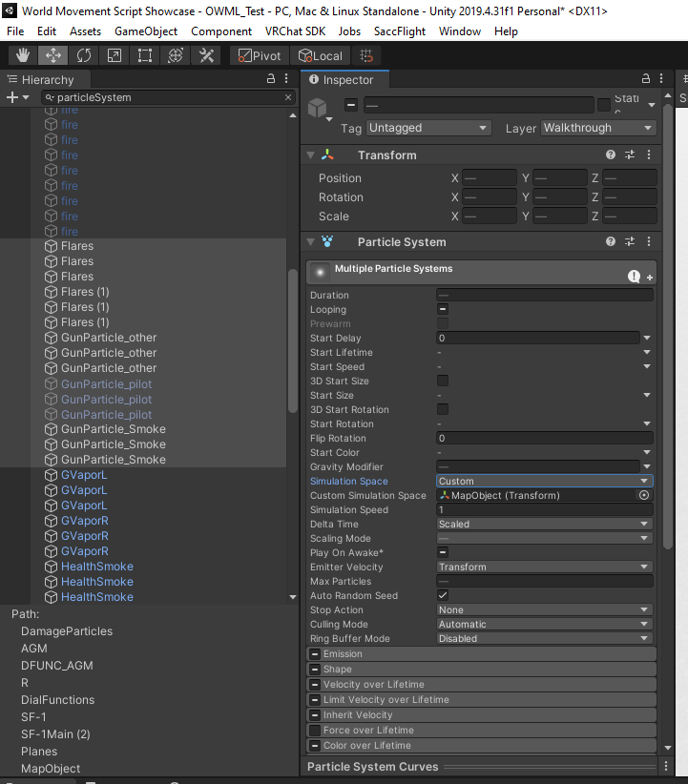The height and width of the screenshot is (784, 688).
Task: Expand the Color over Lifetime module
Action: coord(481,745)
